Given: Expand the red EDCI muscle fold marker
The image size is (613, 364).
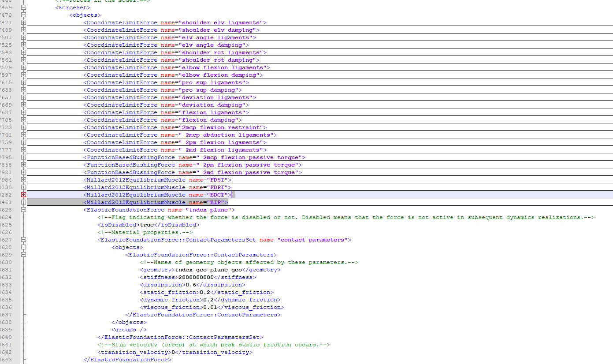Looking at the screenshot, I should pyautogui.click(x=23, y=195).
